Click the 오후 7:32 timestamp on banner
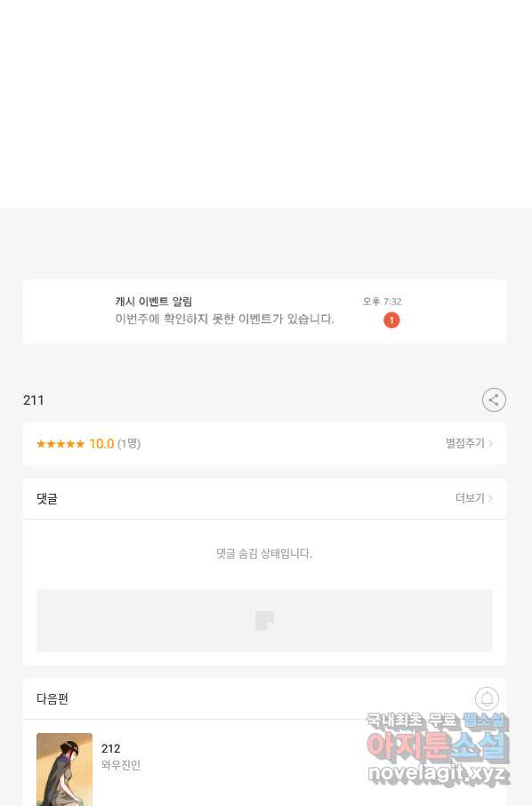The image size is (532, 806). 382,302
